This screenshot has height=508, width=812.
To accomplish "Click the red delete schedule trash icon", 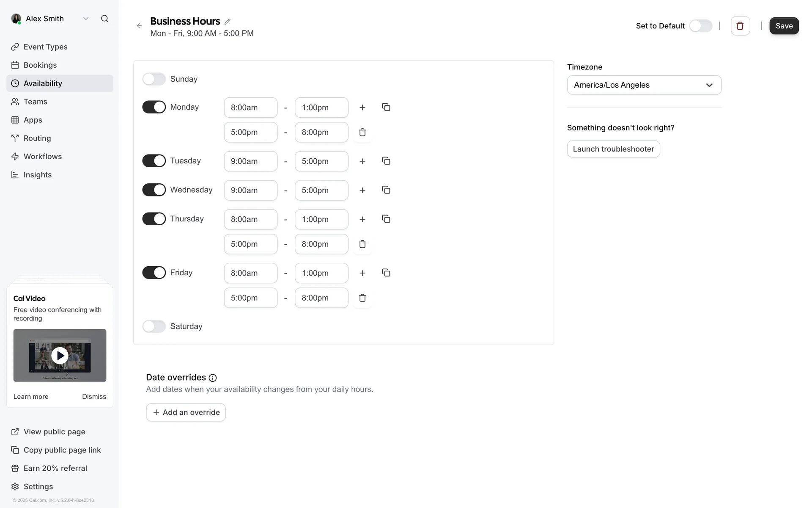I will tap(740, 26).
